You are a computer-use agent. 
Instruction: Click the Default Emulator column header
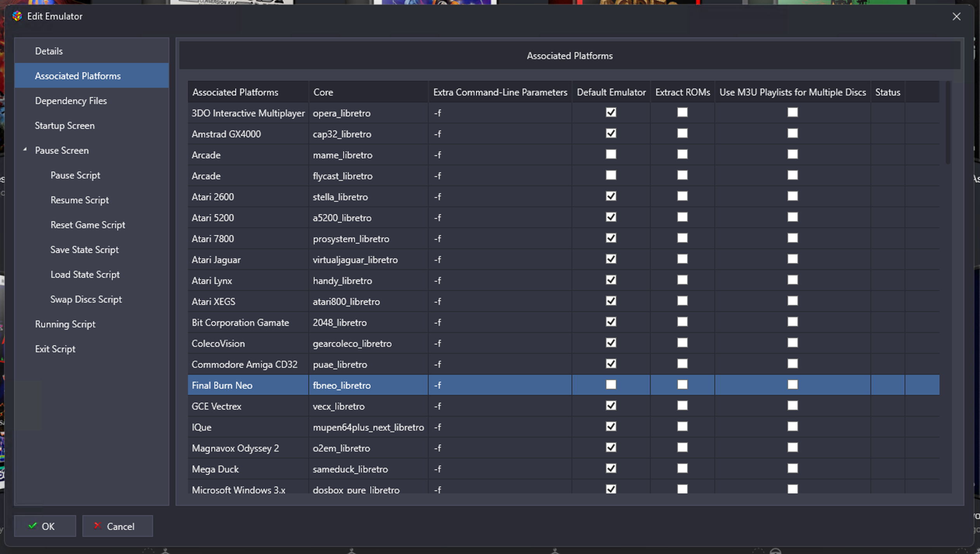coord(611,92)
